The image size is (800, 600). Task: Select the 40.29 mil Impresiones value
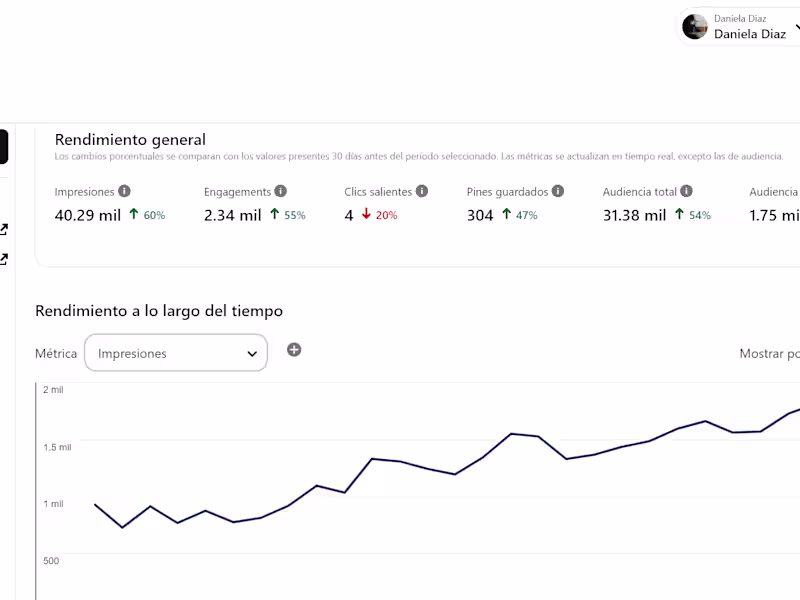pos(88,215)
